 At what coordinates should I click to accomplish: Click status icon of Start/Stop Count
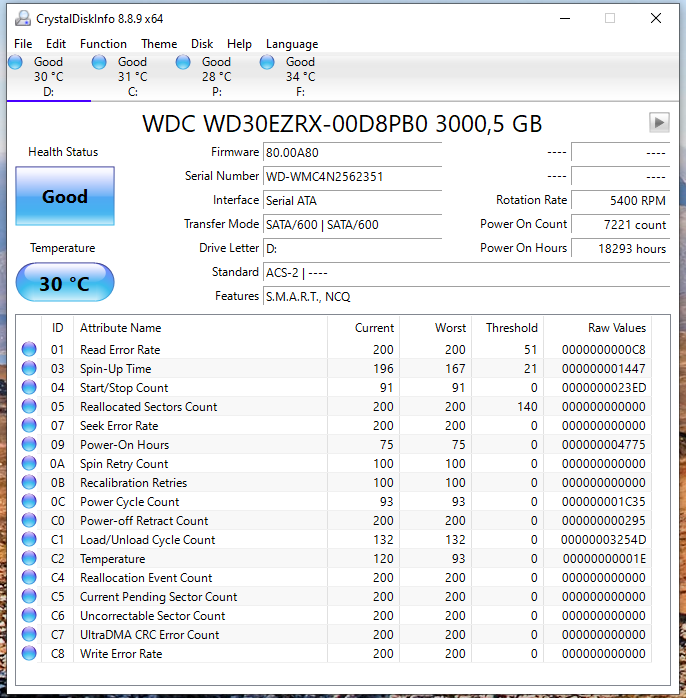(x=29, y=387)
